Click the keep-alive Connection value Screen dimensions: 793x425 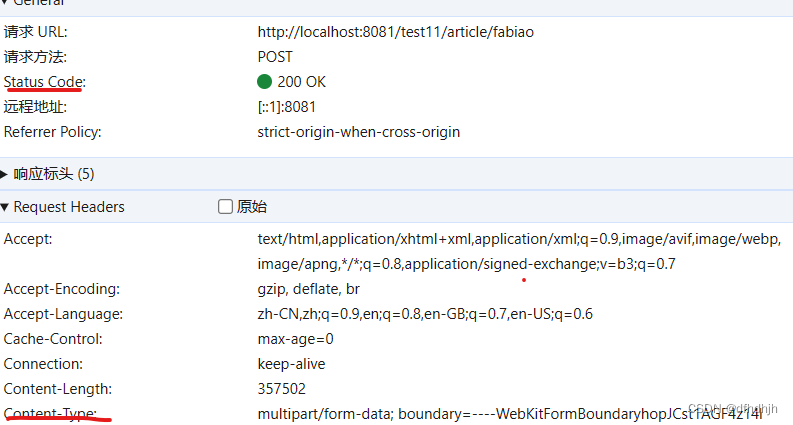coord(291,364)
